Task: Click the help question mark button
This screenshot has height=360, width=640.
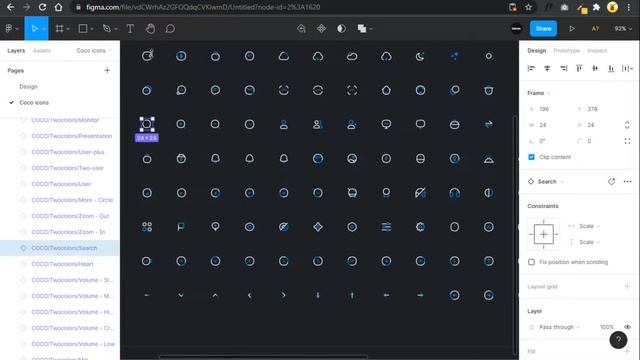Action: click(618, 340)
